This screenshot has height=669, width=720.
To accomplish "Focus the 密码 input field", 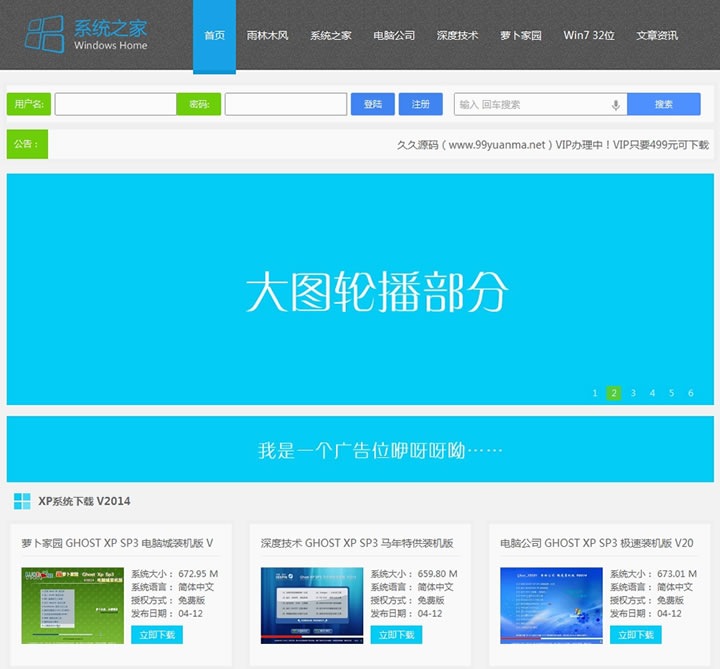I will (286, 104).
